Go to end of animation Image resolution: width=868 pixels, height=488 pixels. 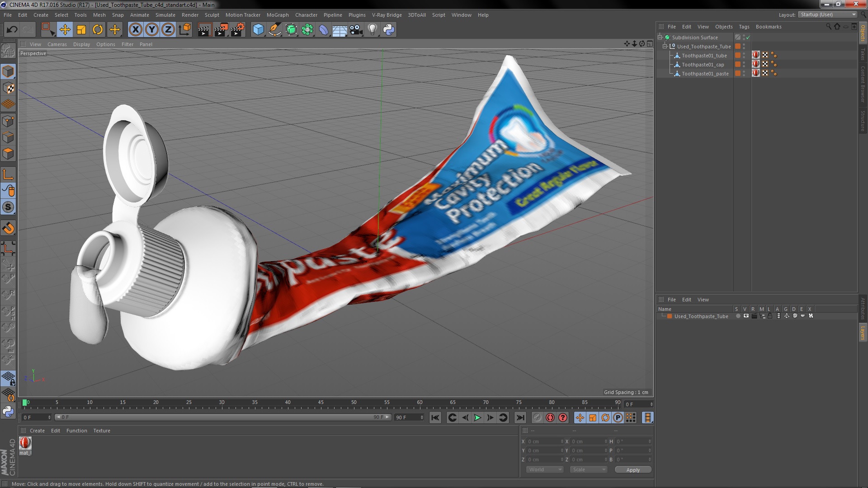(x=520, y=418)
